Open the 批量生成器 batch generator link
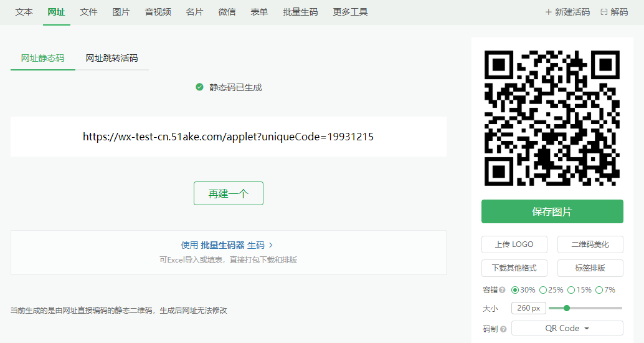The image size is (644, 343). (222, 245)
